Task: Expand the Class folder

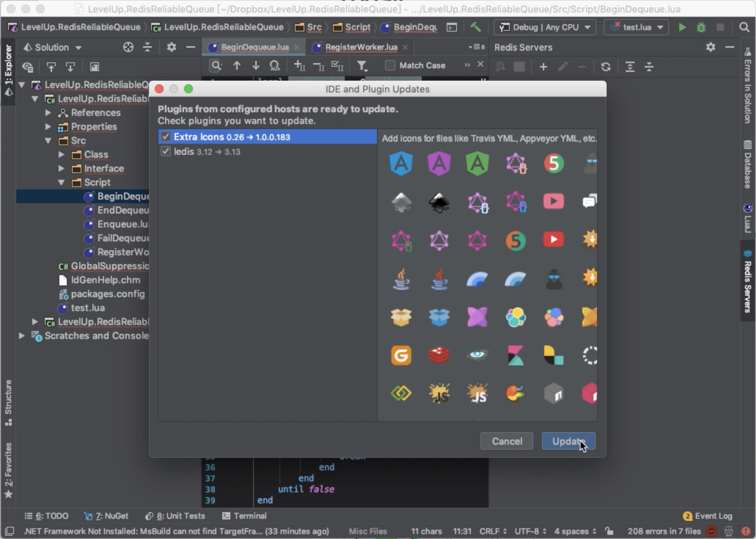Action: click(x=61, y=154)
